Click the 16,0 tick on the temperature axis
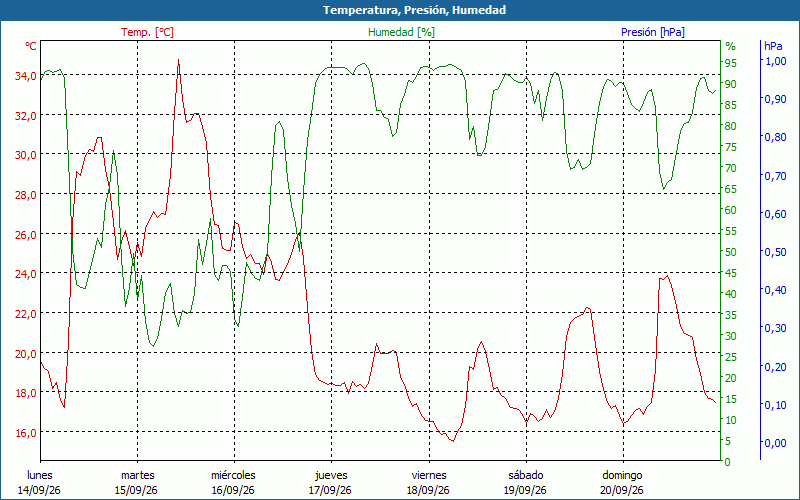This screenshot has width=800, height=500. 26,433
